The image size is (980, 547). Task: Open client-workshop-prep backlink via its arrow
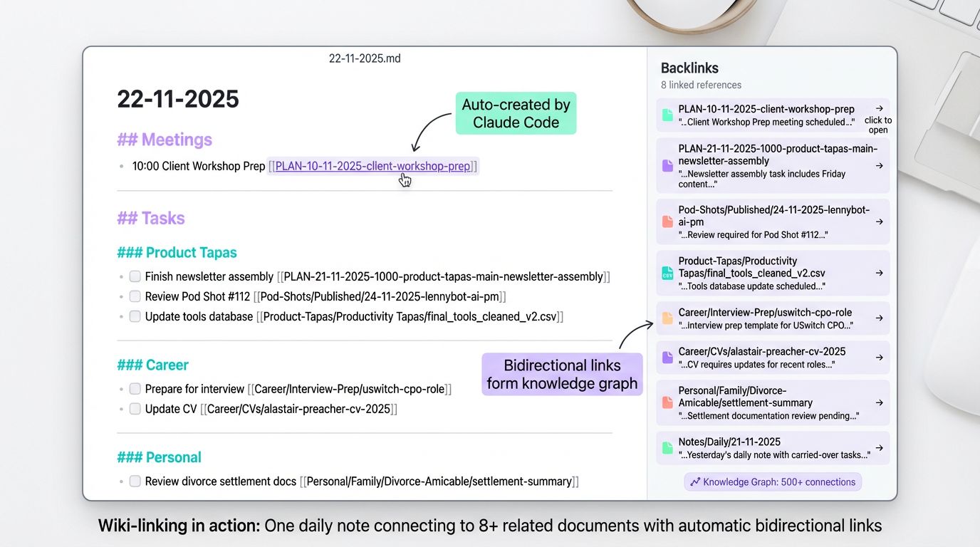click(x=879, y=109)
